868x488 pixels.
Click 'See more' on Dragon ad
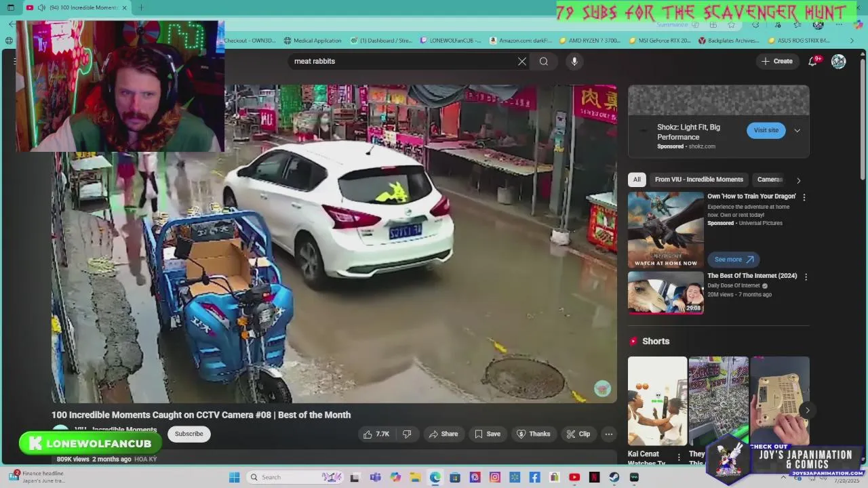coord(734,260)
